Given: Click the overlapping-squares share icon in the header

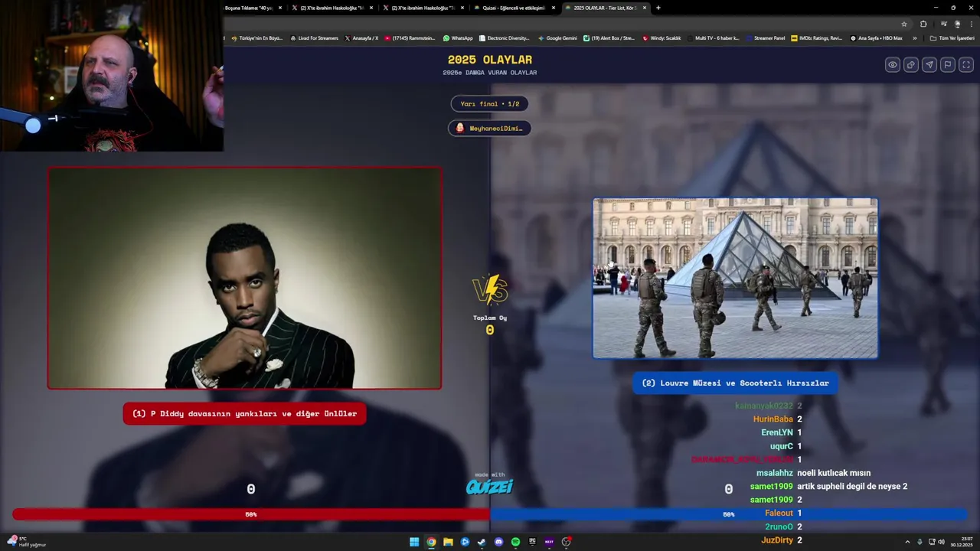Looking at the screenshot, I should pyautogui.click(x=910, y=65).
